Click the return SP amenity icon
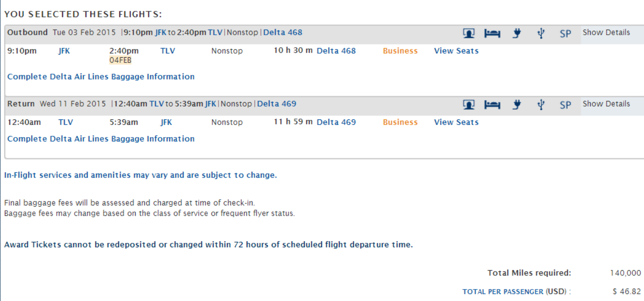The width and height of the screenshot is (644, 301). [565, 105]
